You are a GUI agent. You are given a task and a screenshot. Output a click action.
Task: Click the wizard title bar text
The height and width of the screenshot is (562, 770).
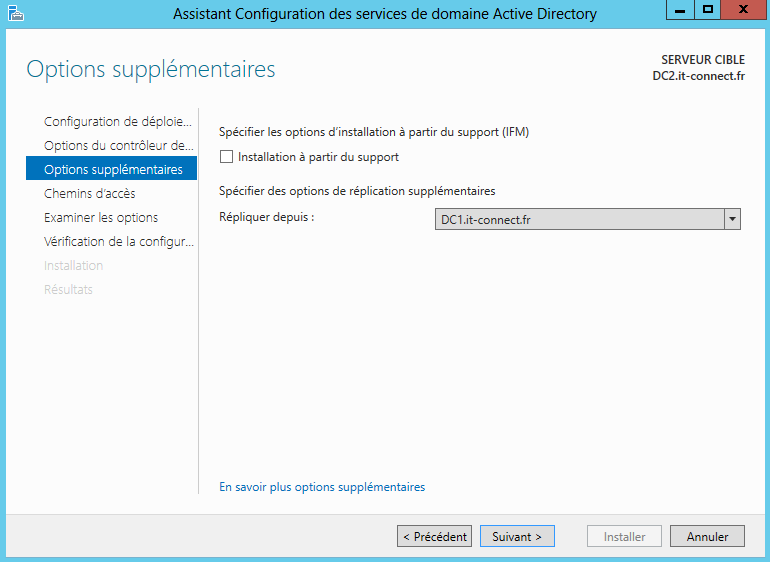pyautogui.click(x=384, y=14)
